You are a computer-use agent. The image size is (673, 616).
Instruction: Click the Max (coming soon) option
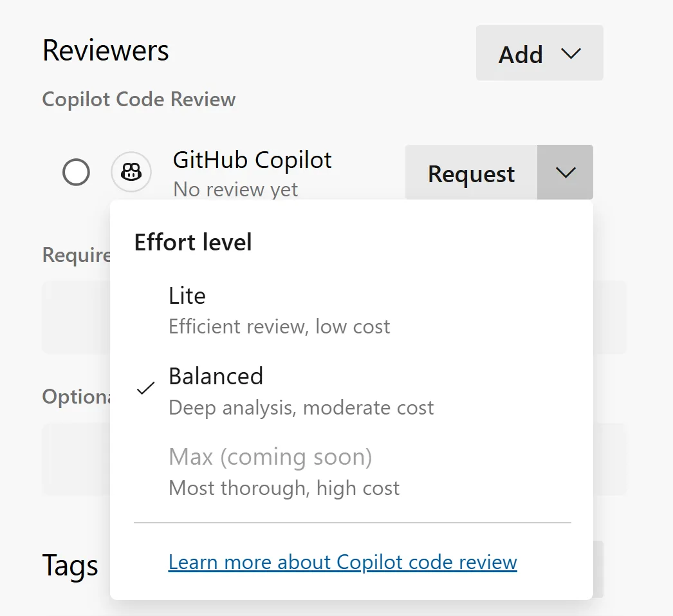[351, 472]
